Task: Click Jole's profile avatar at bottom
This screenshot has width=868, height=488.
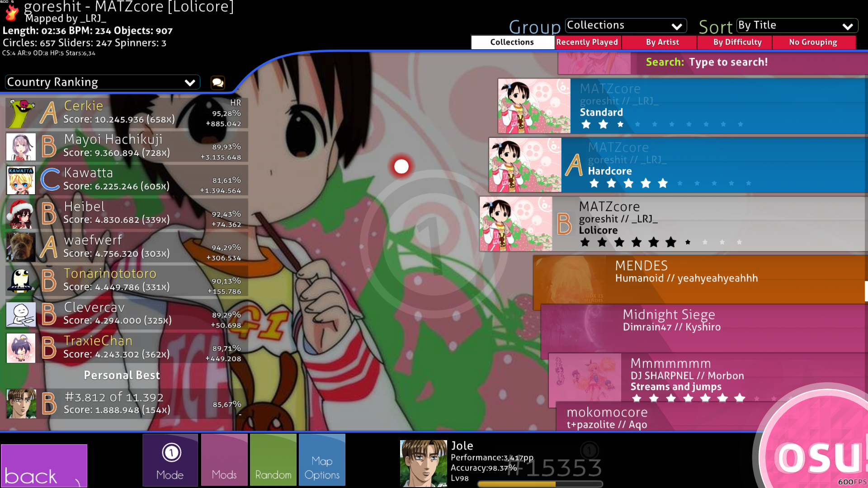Action: click(423, 464)
